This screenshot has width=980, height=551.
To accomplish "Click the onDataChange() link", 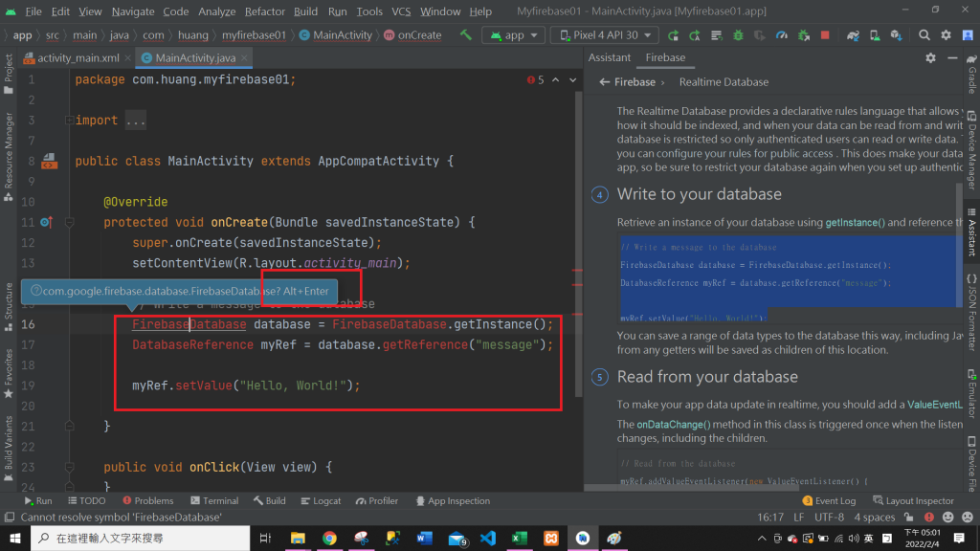I will (x=673, y=424).
